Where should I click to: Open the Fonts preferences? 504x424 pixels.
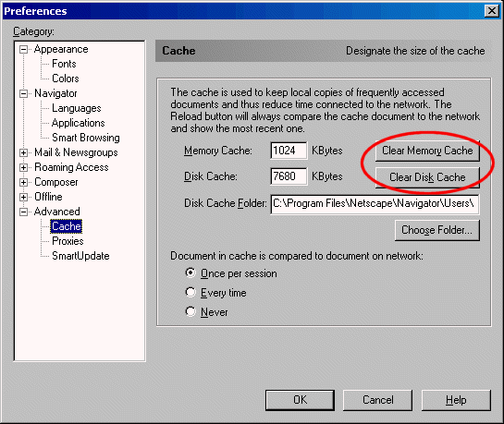coord(64,64)
